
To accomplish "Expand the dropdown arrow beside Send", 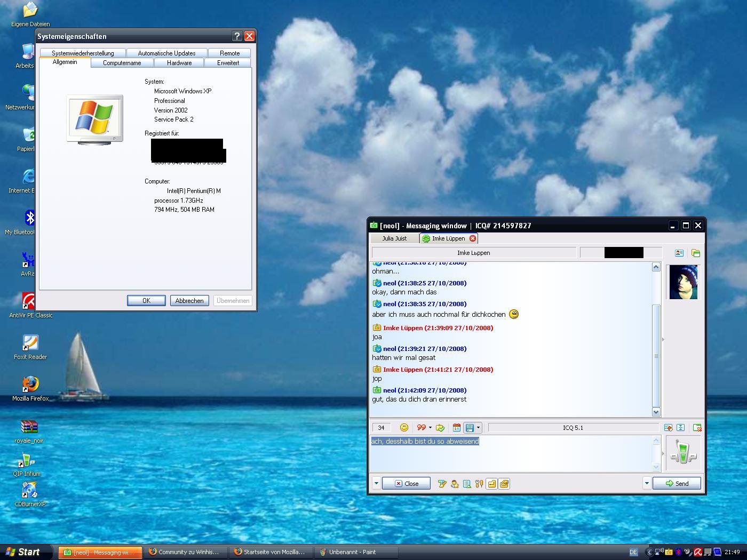I will coord(647,484).
